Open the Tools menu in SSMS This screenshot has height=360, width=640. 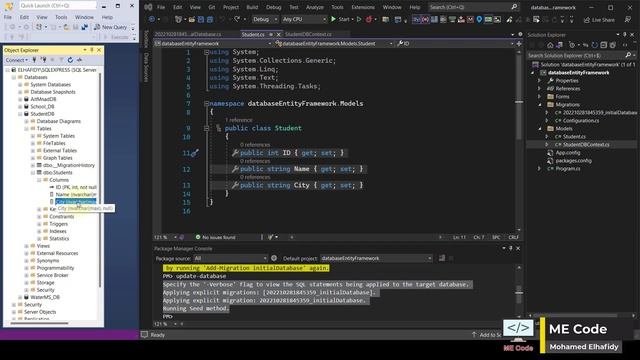[61, 17]
